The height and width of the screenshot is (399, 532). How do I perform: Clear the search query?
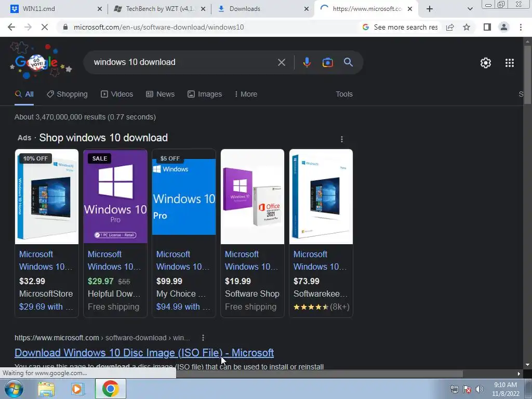tap(282, 62)
